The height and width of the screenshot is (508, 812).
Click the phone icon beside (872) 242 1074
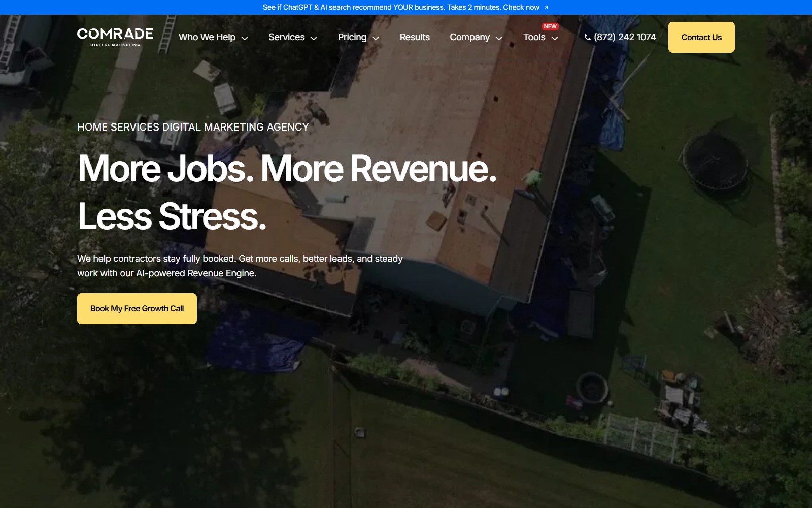coord(587,37)
